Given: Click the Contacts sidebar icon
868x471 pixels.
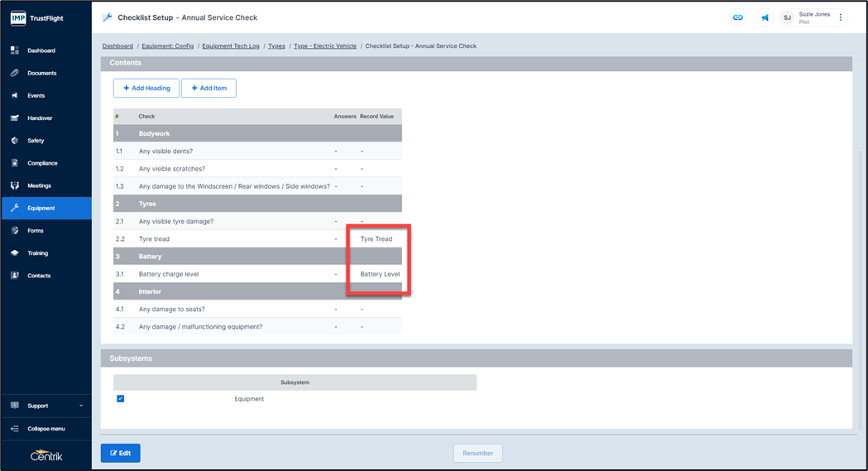Looking at the screenshot, I should pos(15,276).
